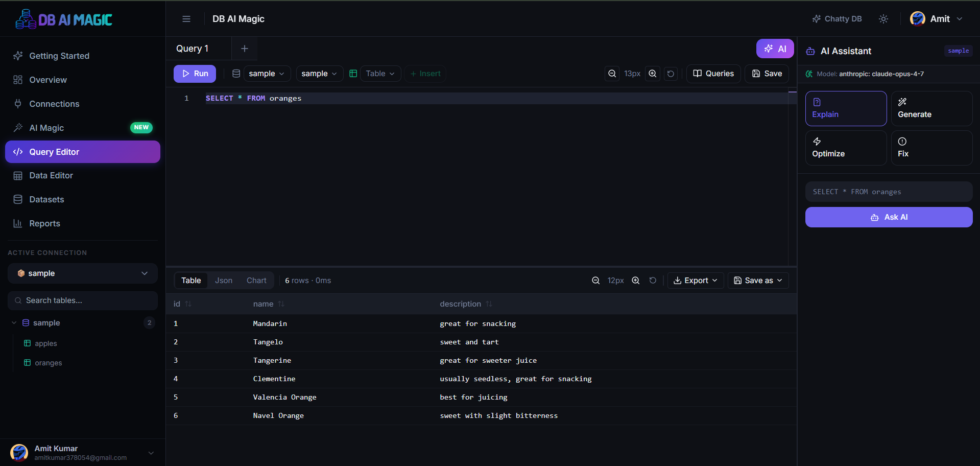Click the Valencia Orange cell
Image resolution: width=980 pixels, height=466 pixels.
pyautogui.click(x=285, y=397)
